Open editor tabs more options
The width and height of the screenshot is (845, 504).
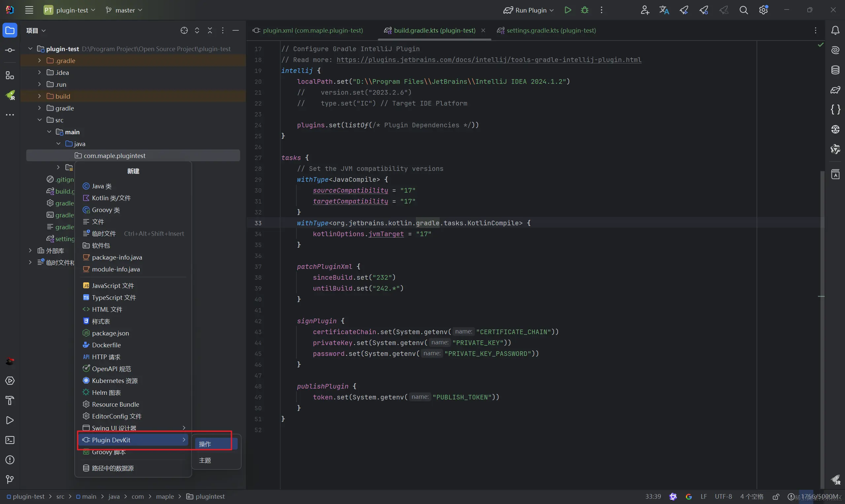[815, 31]
